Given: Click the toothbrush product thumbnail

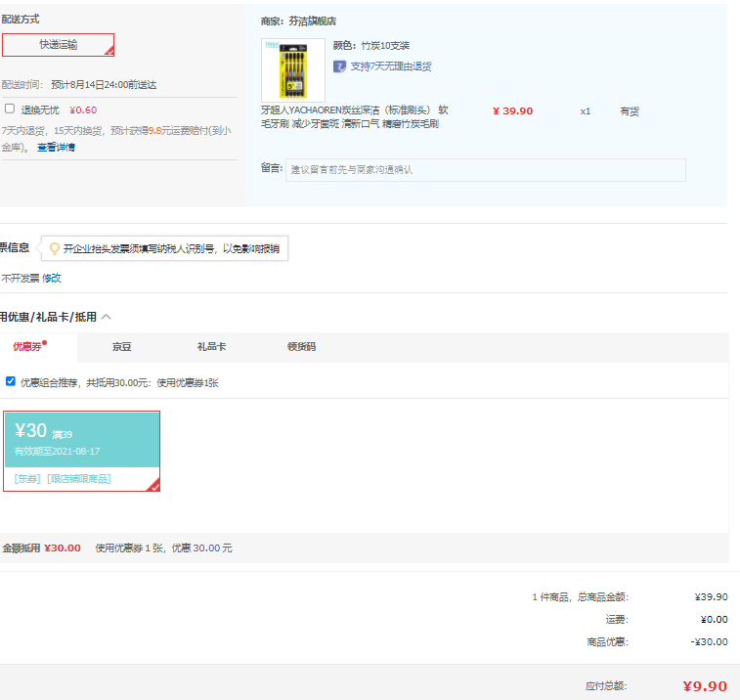Looking at the screenshot, I should pyautogui.click(x=293, y=70).
